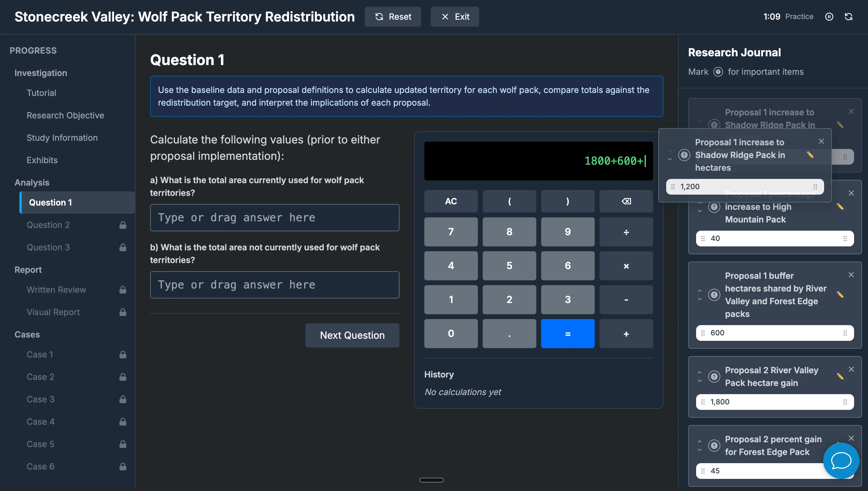Click the down chevron on the Proposal 1 buffer hectares note
Image resolution: width=868 pixels, height=491 pixels.
pos(699,299)
